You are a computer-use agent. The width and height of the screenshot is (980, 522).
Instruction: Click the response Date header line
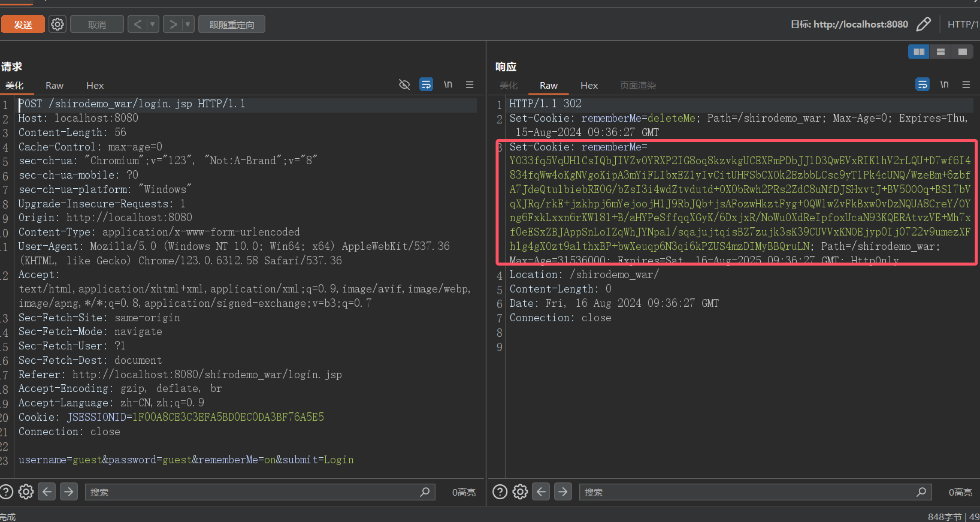pyautogui.click(x=615, y=304)
